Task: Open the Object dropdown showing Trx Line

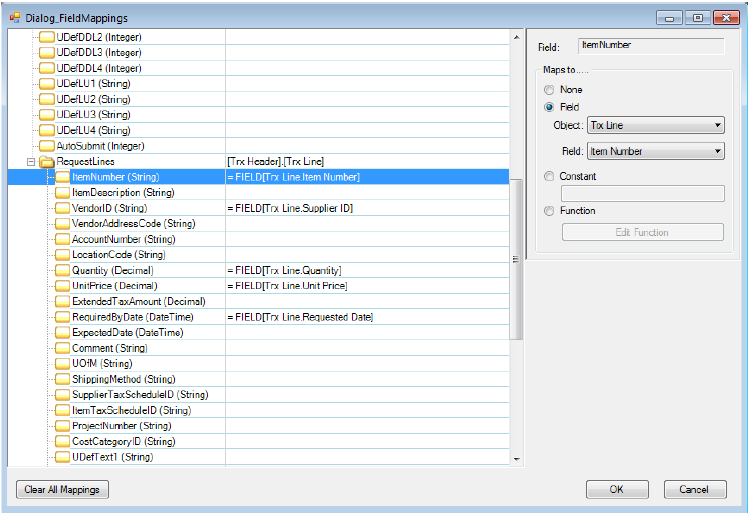Action: tap(655, 126)
